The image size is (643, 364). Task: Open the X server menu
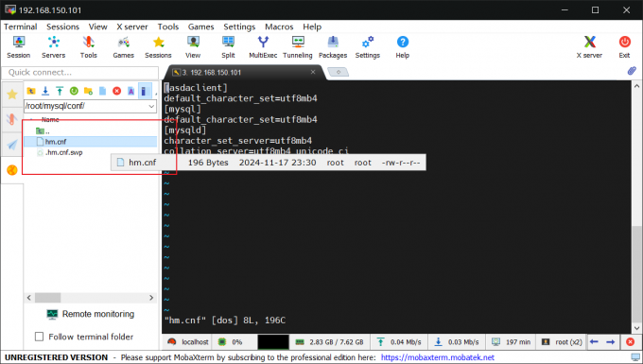coord(132,26)
